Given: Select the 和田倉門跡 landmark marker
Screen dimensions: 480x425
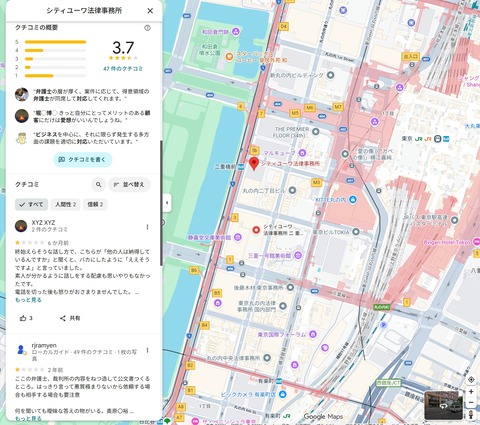Looking at the screenshot, I should (236, 32).
